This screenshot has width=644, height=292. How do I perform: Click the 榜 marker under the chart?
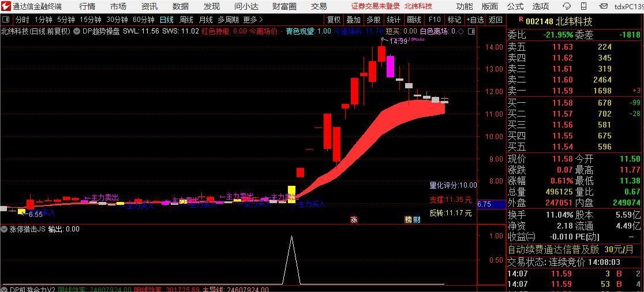pos(408,220)
